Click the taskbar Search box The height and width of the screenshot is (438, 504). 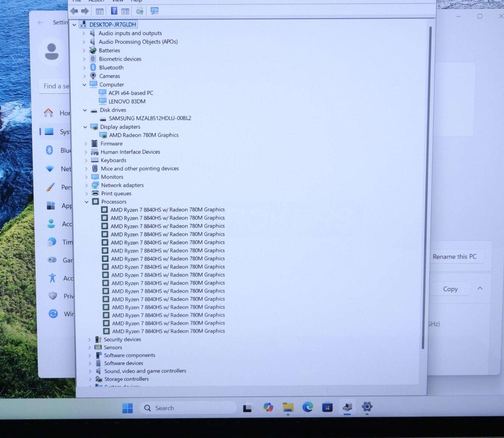point(188,408)
